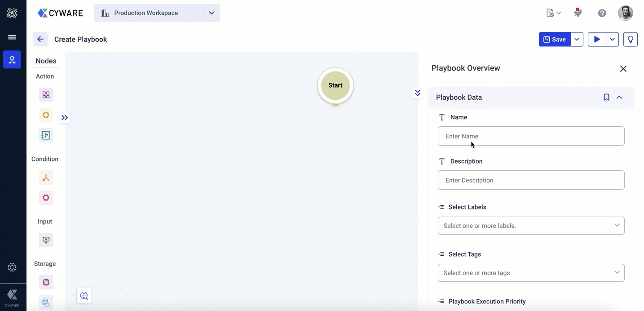Open the Select Labels dropdown
This screenshot has width=644, height=311.
(x=531, y=226)
